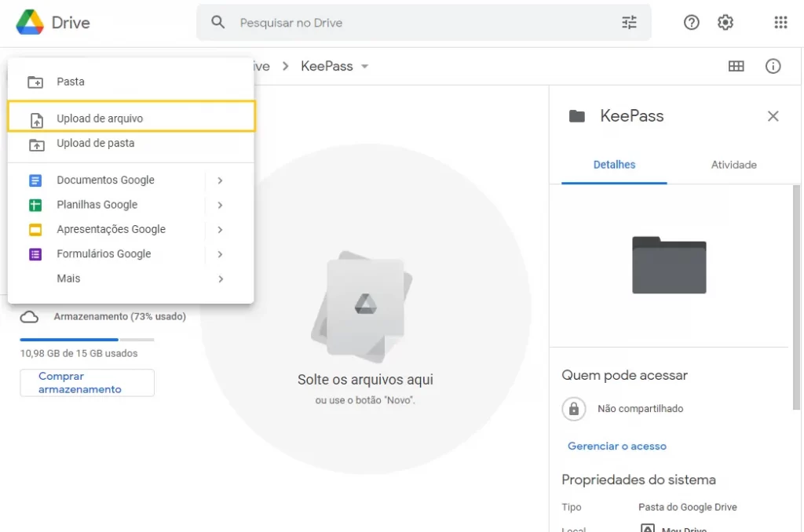The width and height of the screenshot is (804, 532).
Task: Click the Quem pode acessar heading
Action: (624, 376)
